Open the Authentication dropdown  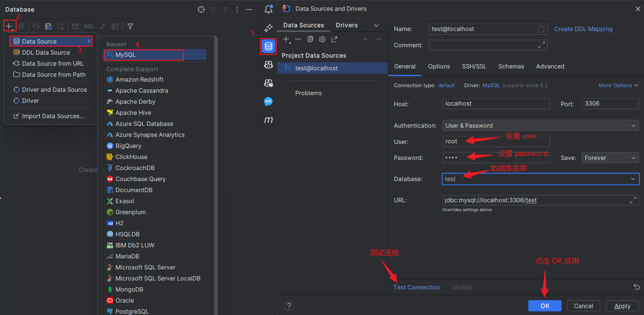tap(541, 125)
